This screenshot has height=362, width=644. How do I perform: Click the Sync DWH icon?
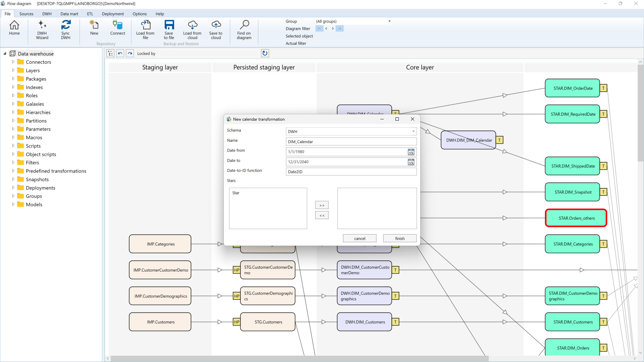click(66, 30)
